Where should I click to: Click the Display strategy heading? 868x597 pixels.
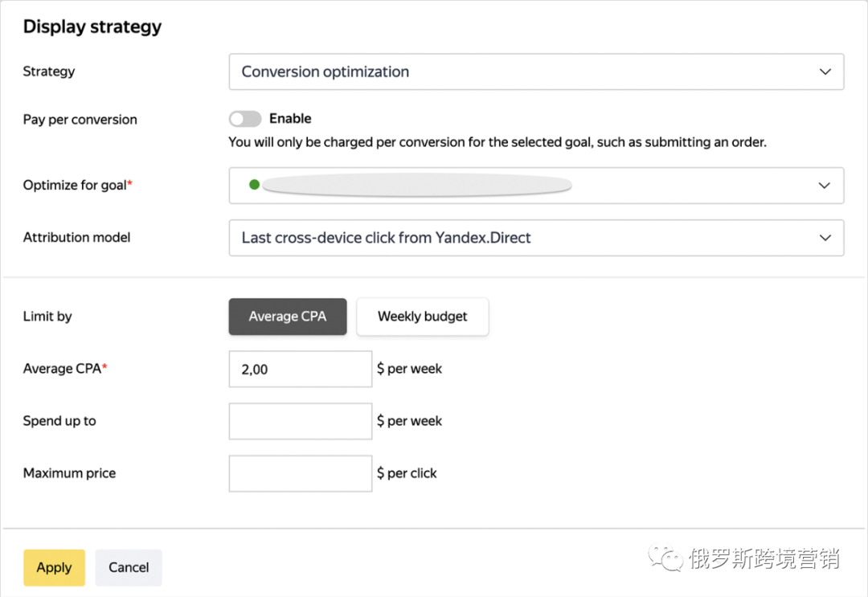click(92, 27)
